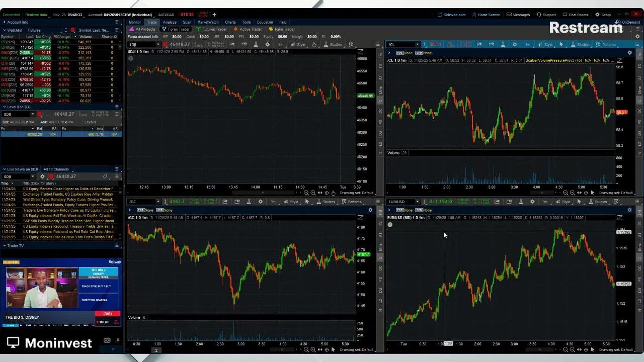Image resolution: width=644 pixels, height=362 pixels.
Task: Open the /GC chart symbol dropdown
Action: tap(158, 202)
